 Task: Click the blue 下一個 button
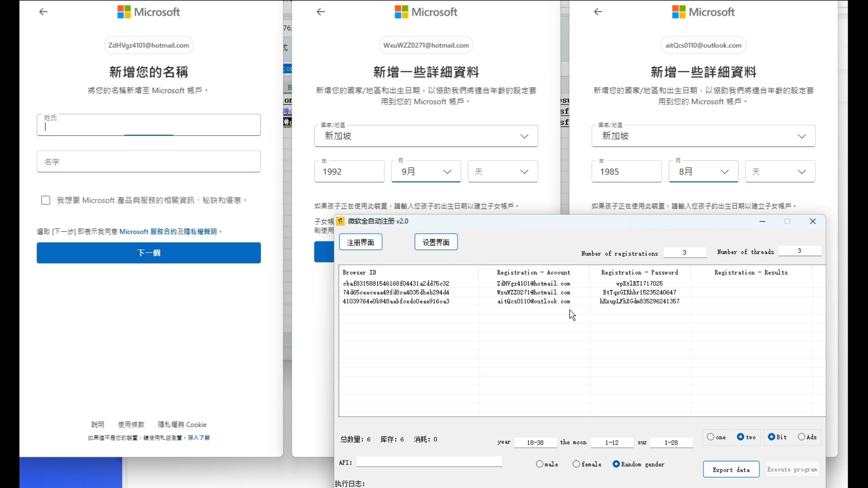tap(149, 253)
